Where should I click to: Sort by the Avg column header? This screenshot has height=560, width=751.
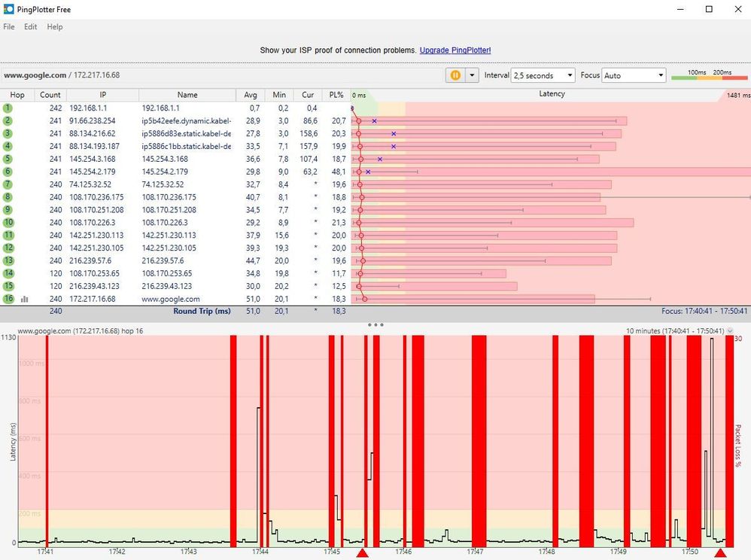tap(251, 95)
